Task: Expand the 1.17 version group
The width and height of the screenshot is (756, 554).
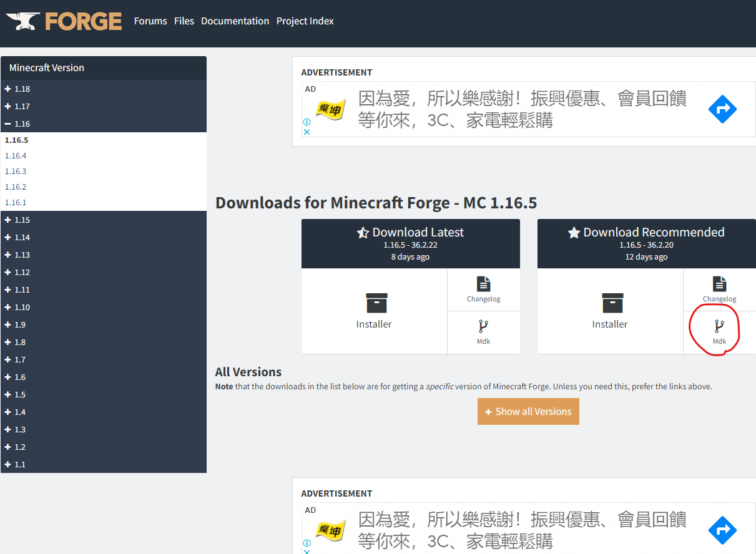Action: click(104, 106)
